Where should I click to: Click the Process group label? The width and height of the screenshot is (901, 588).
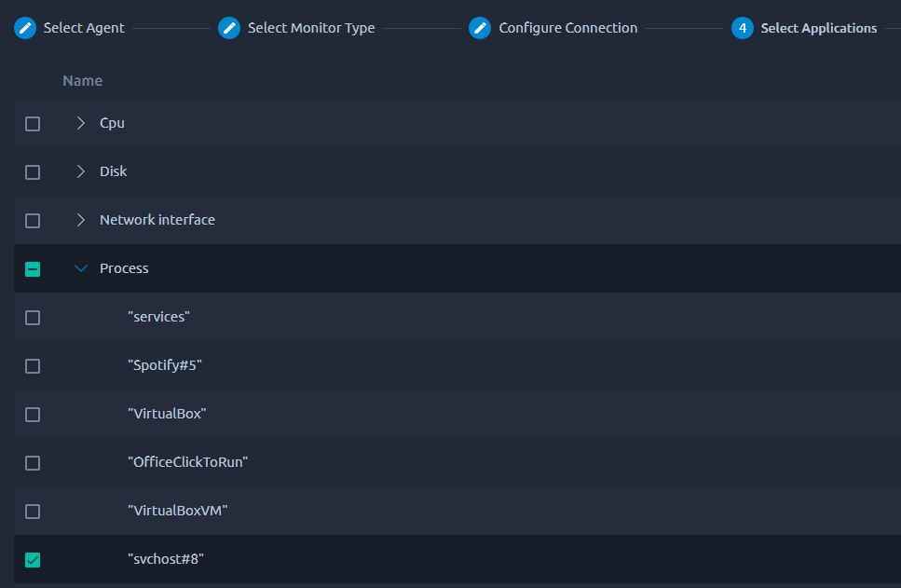pyautogui.click(x=124, y=267)
